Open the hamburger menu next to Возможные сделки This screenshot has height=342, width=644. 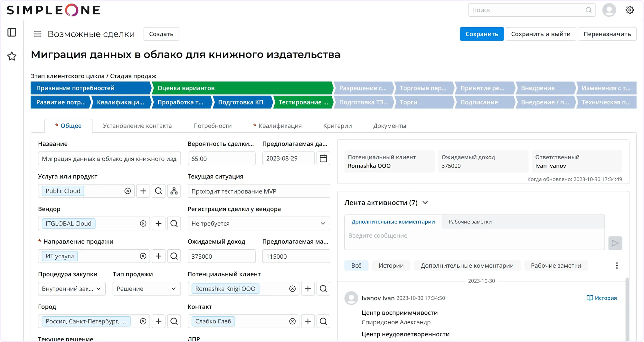tap(37, 34)
